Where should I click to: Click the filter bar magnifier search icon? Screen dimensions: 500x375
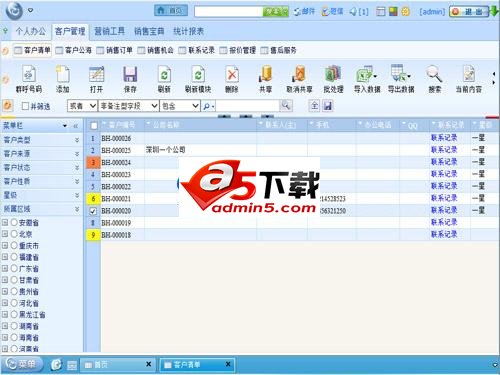click(x=285, y=106)
